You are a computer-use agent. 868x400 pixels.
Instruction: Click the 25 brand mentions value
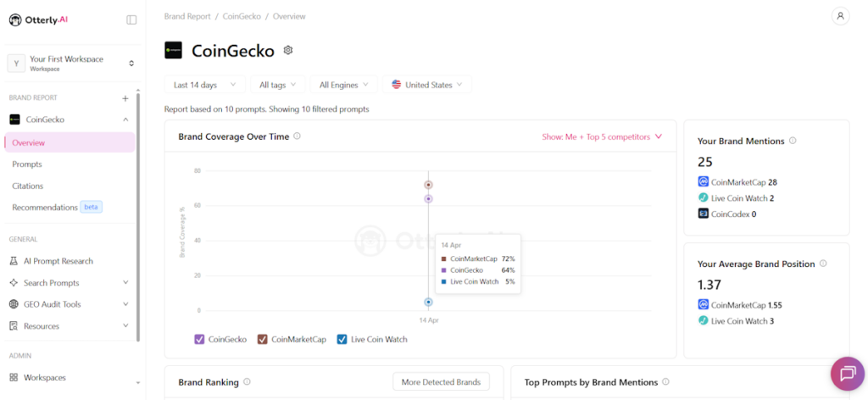(705, 162)
